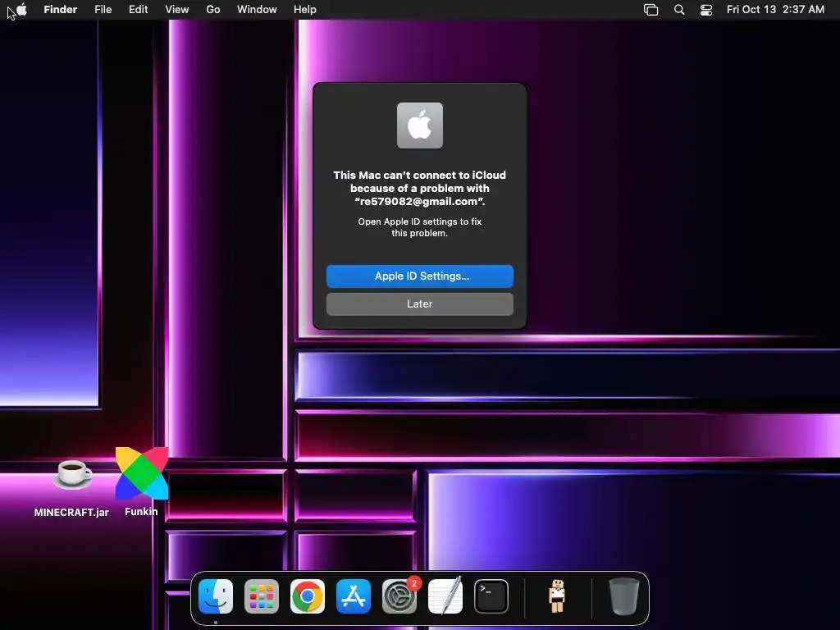Click the character figure icon in Dock

(x=557, y=596)
